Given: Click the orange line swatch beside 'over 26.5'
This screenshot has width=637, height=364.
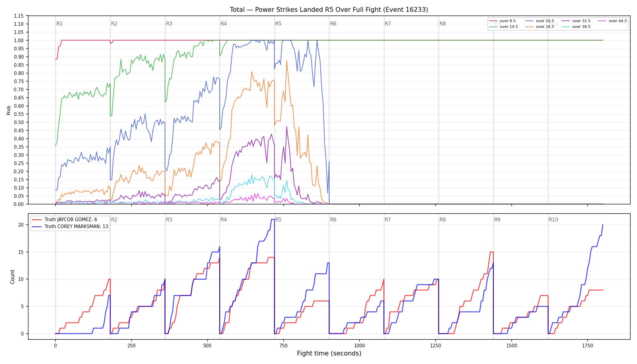Looking at the screenshot, I should [x=529, y=27].
